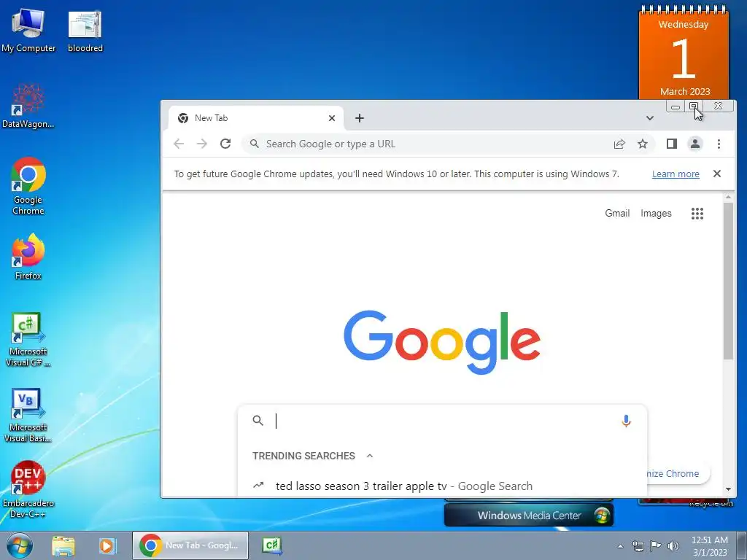The width and height of the screenshot is (747, 560).
Task: Expand tab search chevron
Action: point(650,118)
